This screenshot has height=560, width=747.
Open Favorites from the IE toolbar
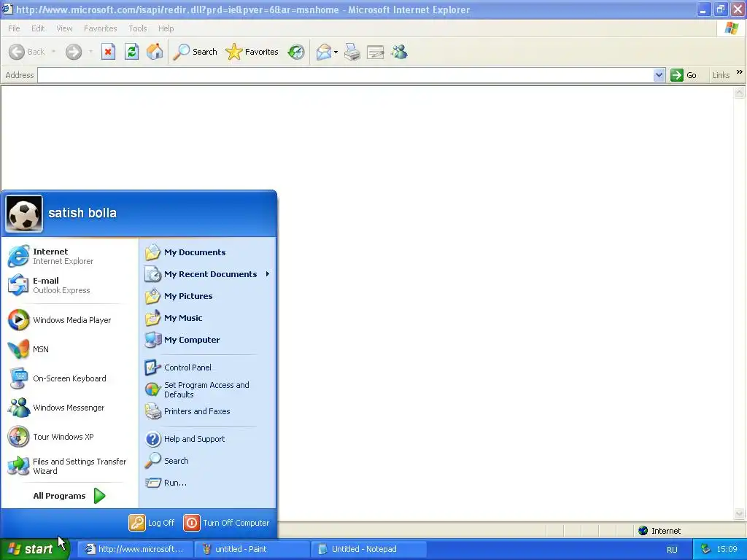(252, 52)
